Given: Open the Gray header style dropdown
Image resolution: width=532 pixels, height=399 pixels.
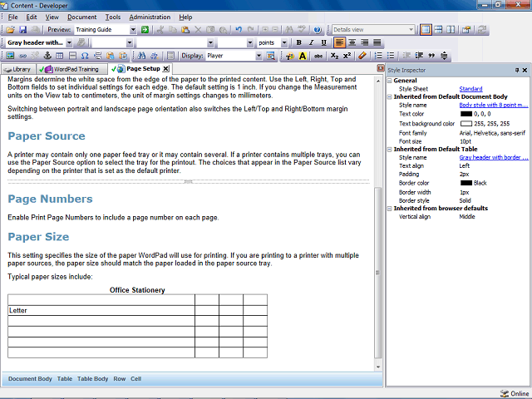Looking at the screenshot, I should pos(69,42).
